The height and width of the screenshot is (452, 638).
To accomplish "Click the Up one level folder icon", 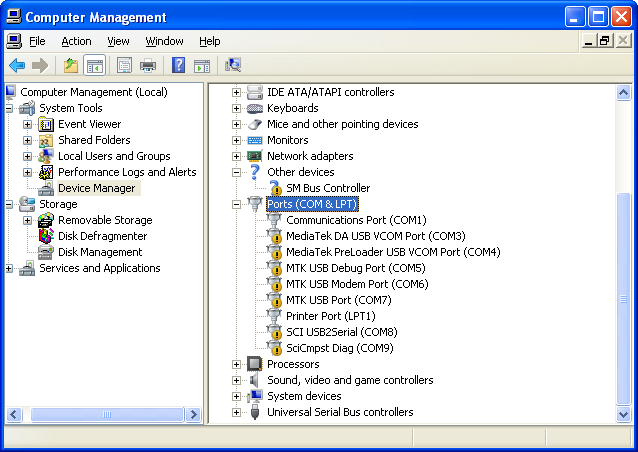I will [70, 66].
